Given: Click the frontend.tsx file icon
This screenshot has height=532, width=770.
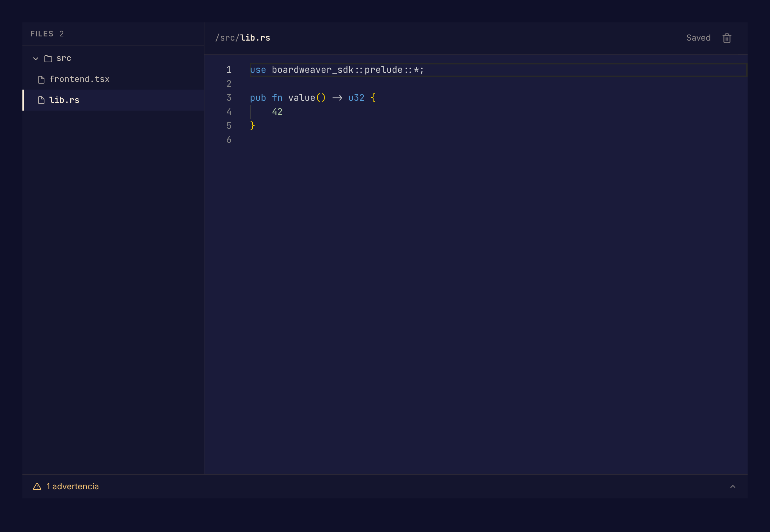Looking at the screenshot, I should click(41, 80).
